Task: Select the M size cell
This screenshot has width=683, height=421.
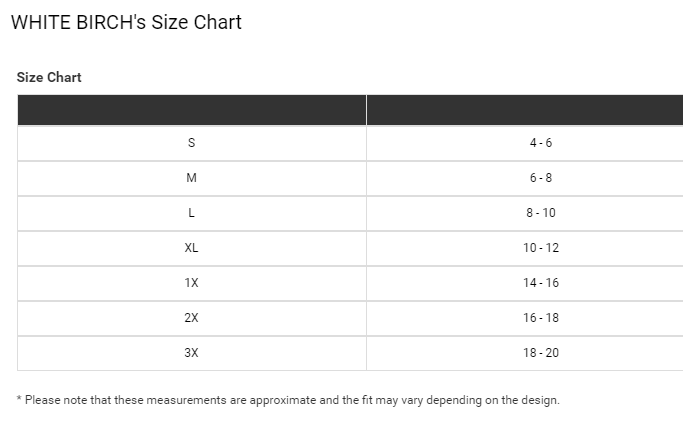Action: click(x=191, y=178)
